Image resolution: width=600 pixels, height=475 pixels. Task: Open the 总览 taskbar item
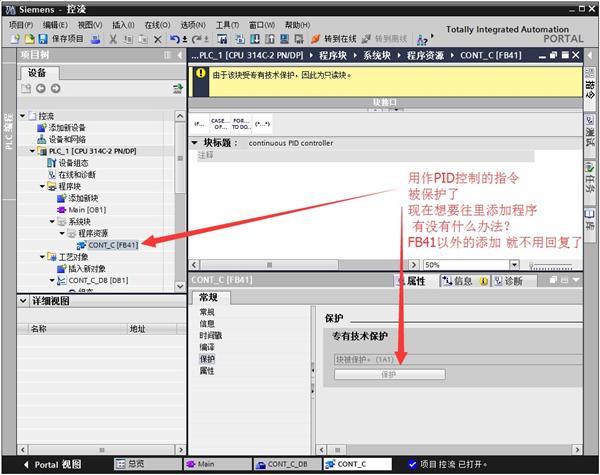coord(147,464)
